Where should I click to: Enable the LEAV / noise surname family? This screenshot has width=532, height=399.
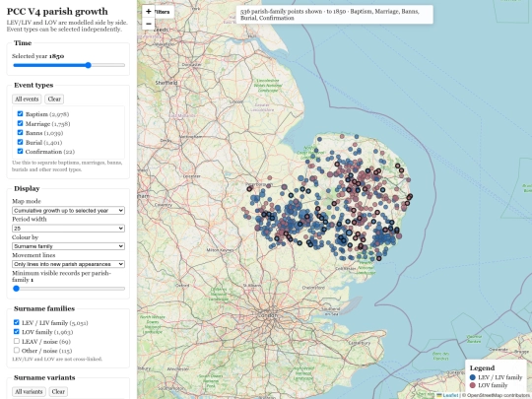click(x=17, y=341)
